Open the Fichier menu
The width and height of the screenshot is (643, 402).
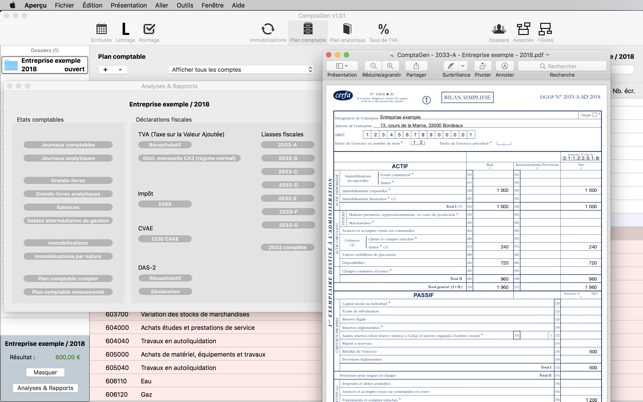(64, 5)
